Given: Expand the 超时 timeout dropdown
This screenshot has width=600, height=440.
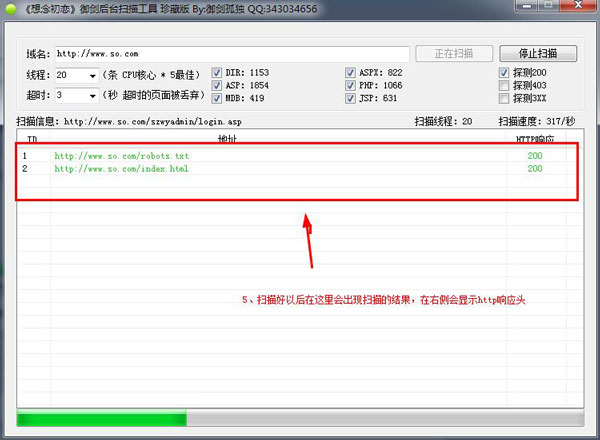Looking at the screenshot, I should [x=93, y=95].
